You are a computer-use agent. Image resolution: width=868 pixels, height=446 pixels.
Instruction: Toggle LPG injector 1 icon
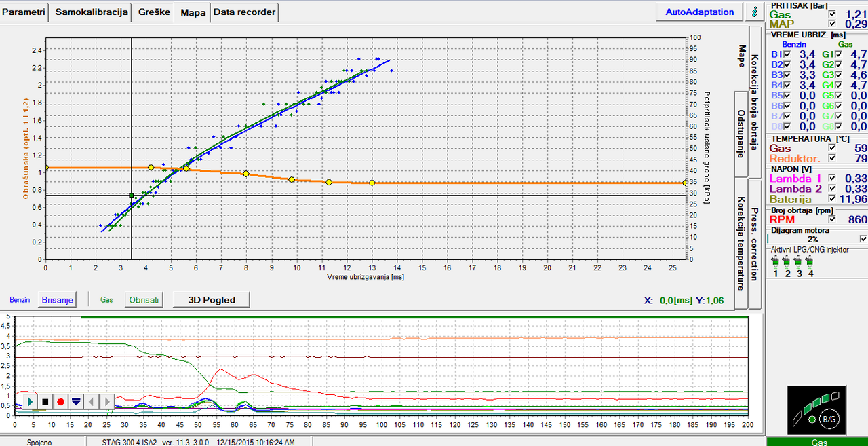pos(775,261)
